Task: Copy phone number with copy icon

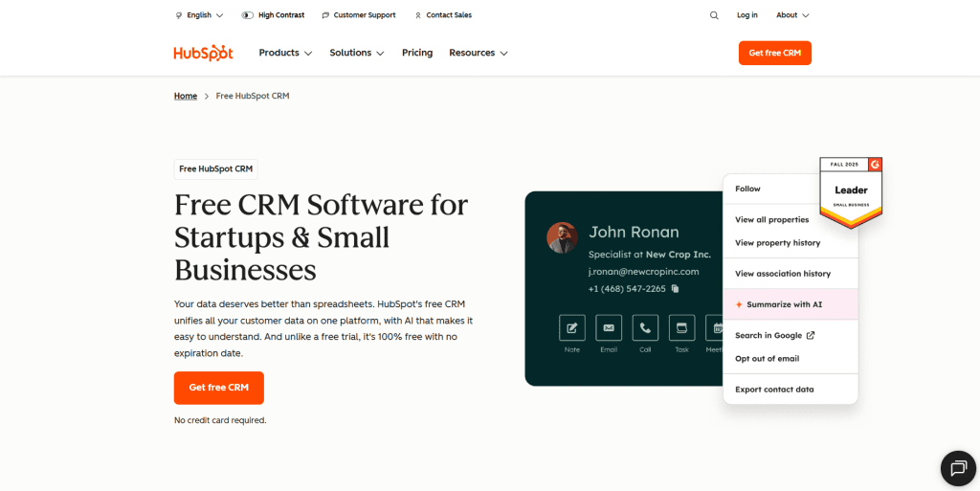Action: pyautogui.click(x=675, y=289)
